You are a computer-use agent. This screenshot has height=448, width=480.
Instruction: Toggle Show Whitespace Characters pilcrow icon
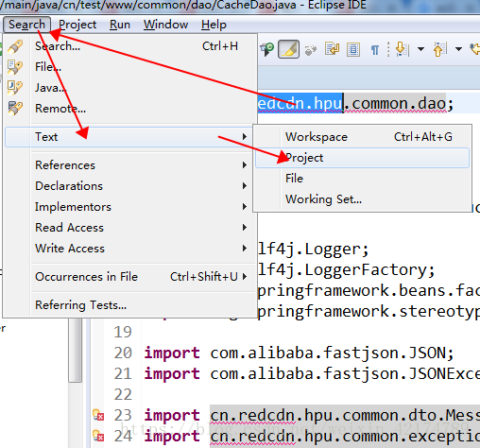[375, 50]
